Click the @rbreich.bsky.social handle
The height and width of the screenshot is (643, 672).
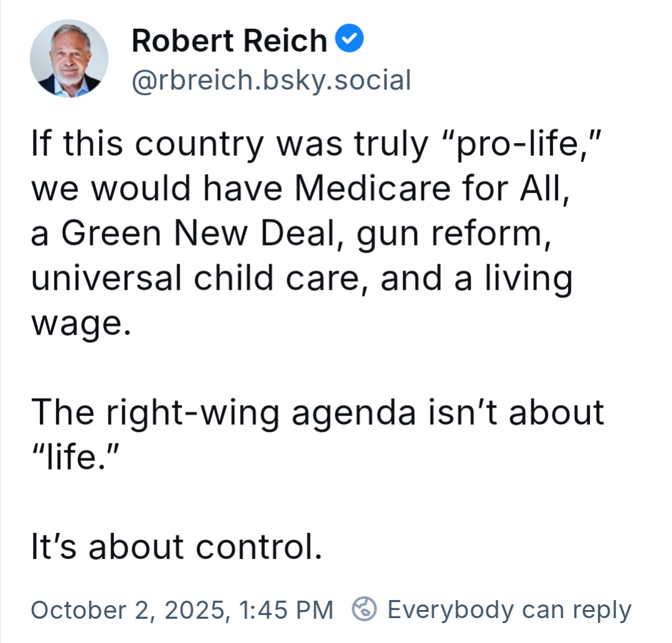click(271, 80)
